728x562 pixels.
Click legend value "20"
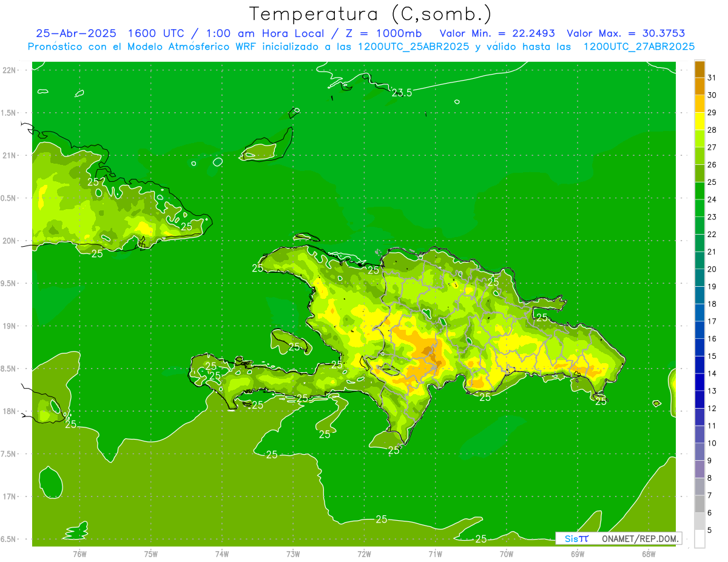pyautogui.click(x=712, y=269)
